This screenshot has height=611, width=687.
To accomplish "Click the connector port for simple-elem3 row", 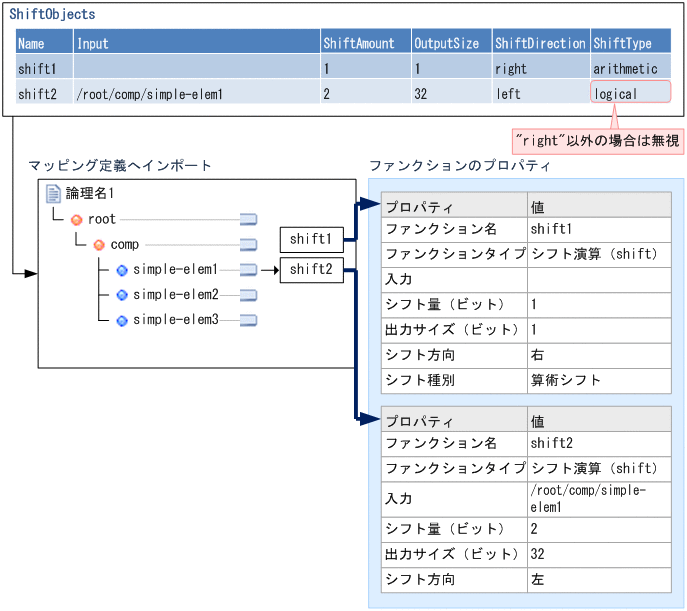I will click(x=248, y=320).
